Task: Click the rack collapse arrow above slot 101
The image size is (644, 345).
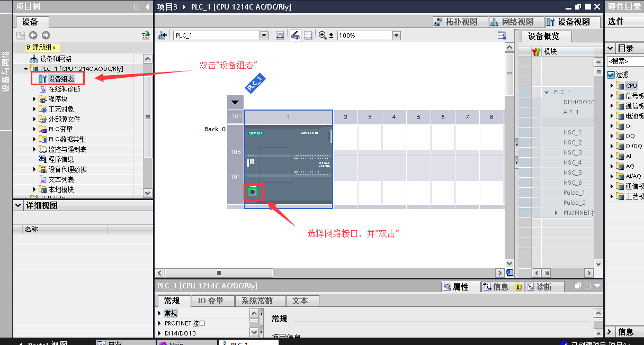Action: 235,102
